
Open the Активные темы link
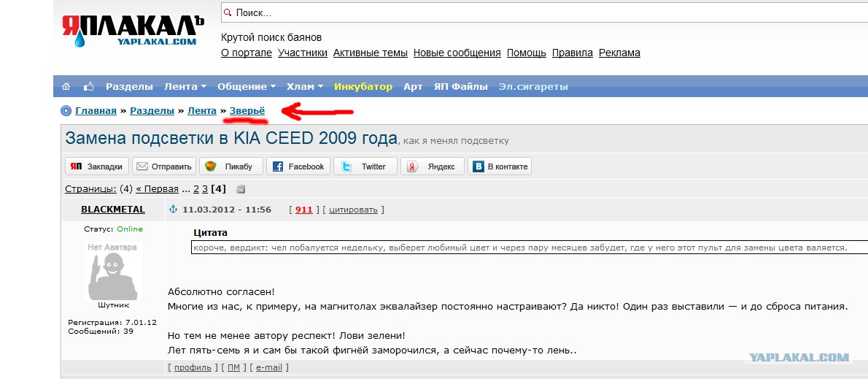(371, 53)
